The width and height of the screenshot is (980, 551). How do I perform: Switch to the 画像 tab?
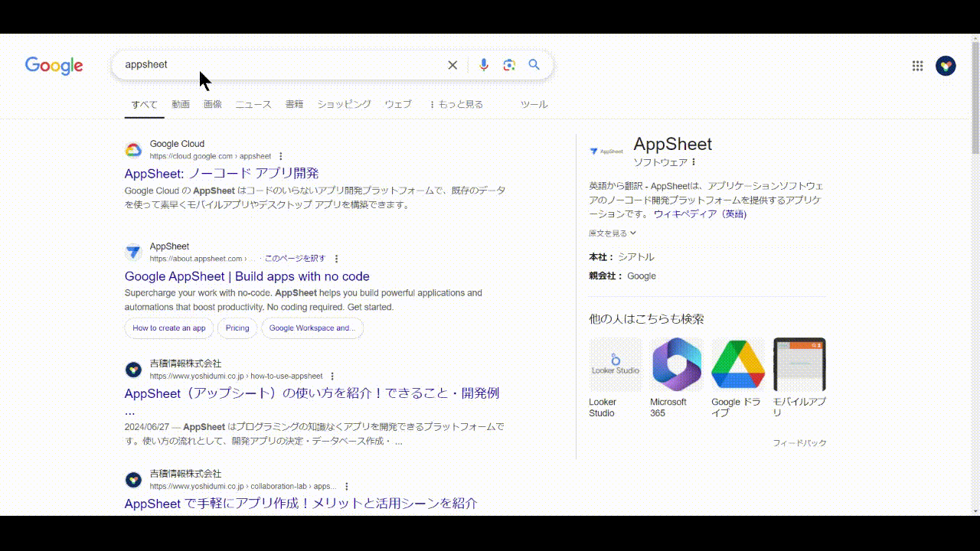tap(213, 105)
